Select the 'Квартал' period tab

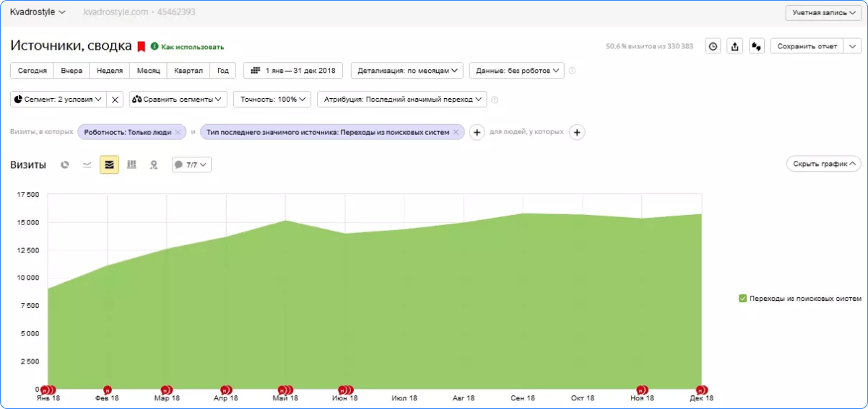click(x=188, y=71)
